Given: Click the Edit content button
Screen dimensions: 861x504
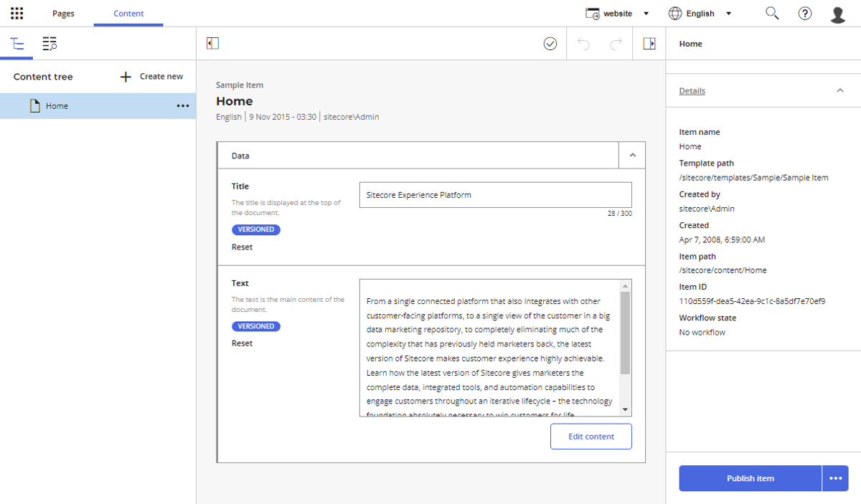Looking at the screenshot, I should [x=591, y=437].
